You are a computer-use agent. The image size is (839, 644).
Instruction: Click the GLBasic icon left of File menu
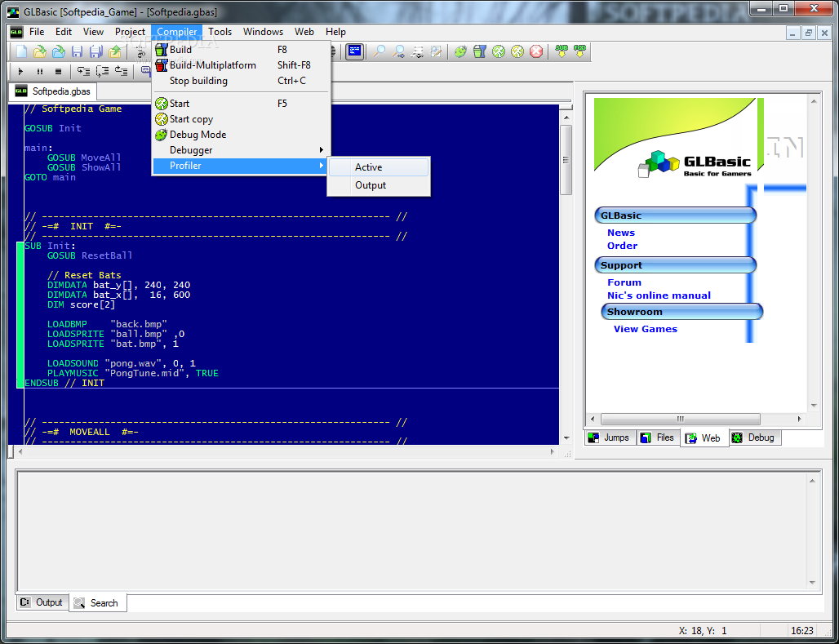pyautogui.click(x=16, y=32)
